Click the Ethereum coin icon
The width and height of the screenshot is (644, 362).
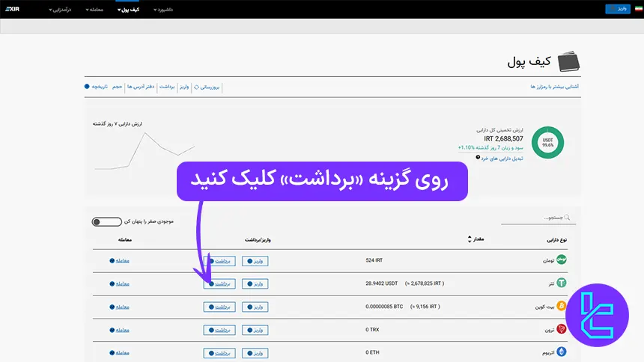(x=562, y=352)
